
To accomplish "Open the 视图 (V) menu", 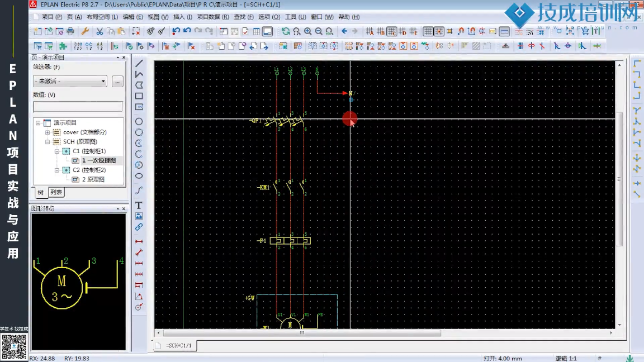I will pos(158,17).
